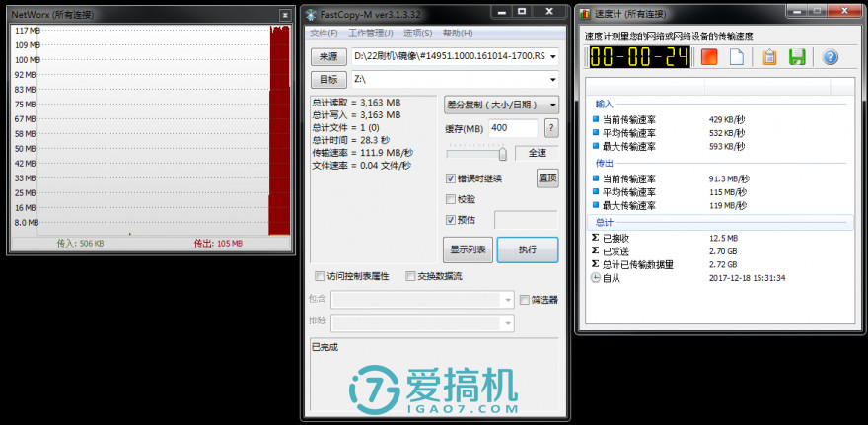
Task: Click the 已完成 status text
Action: pyautogui.click(x=325, y=347)
